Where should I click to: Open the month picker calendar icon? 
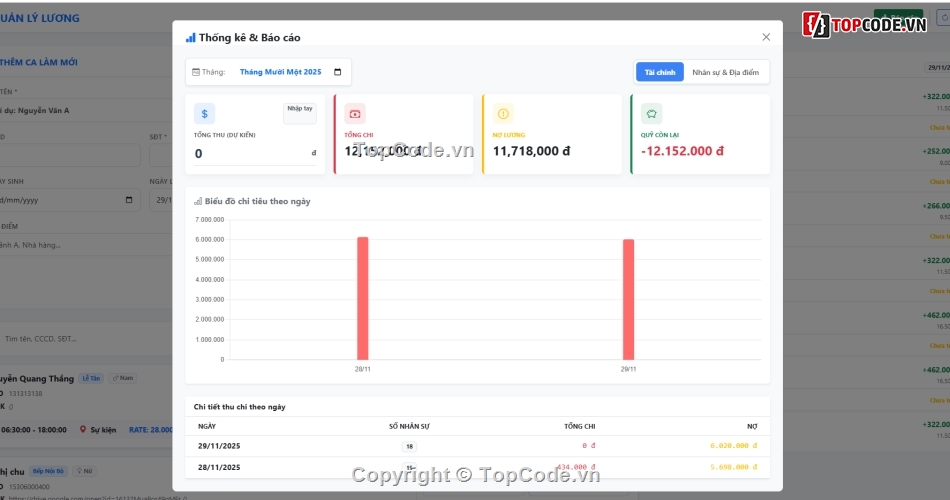click(337, 72)
